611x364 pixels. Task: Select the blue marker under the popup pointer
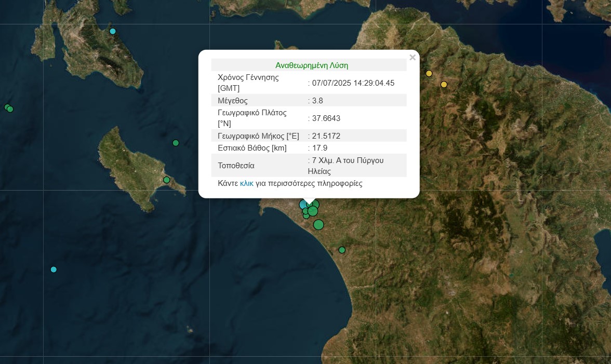303,205
